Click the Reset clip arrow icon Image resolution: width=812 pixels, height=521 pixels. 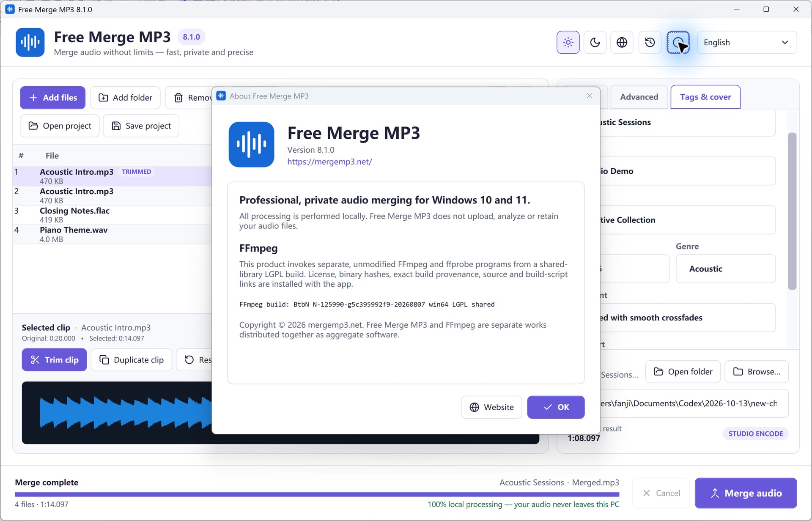coord(189,360)
